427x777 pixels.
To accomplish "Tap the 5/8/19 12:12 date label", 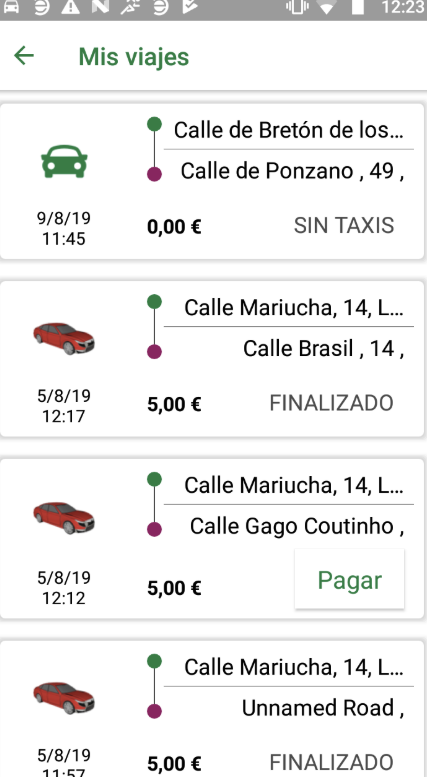I will [64, 588].
